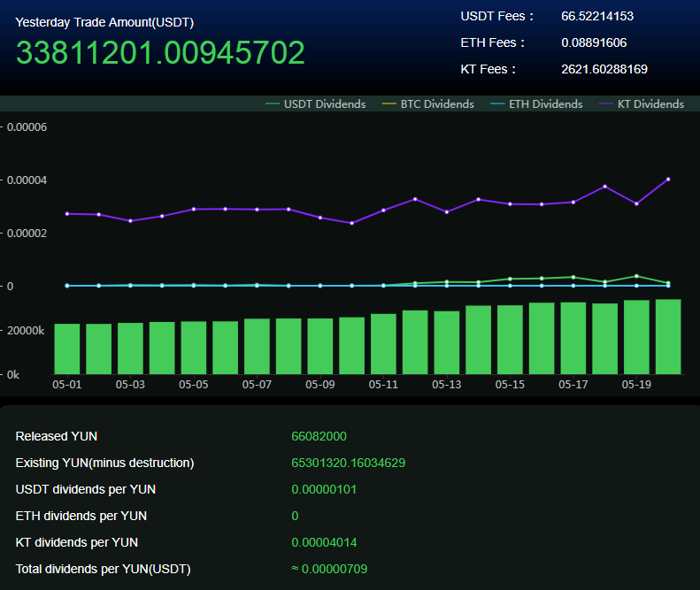The width and height of the screenshot is (700, 590).
Task: Click the ETH dividends per YUN value 0
Action: click(x=295, y=516)
